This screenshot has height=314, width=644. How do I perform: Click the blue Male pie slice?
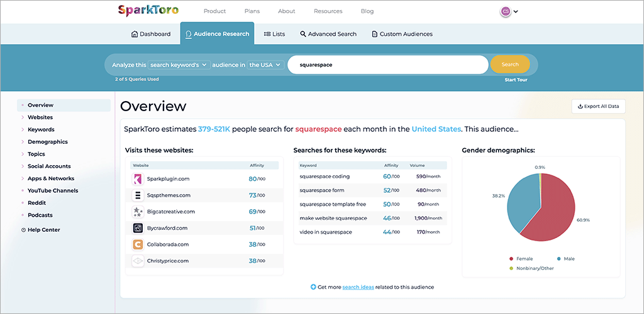point(521,201)
